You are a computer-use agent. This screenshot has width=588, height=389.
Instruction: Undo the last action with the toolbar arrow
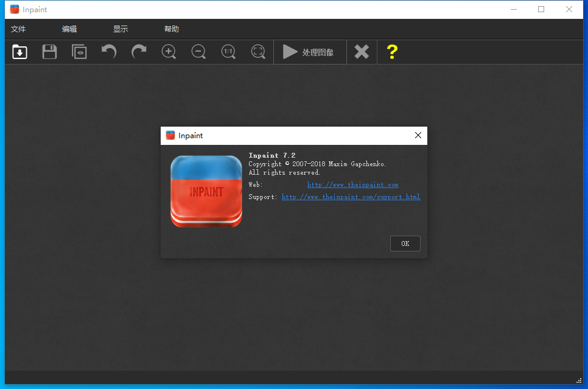click(x=109, y=52)
